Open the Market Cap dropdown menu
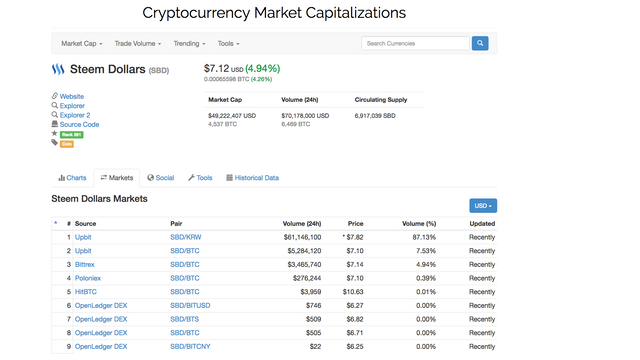 (x=82, y=43)
